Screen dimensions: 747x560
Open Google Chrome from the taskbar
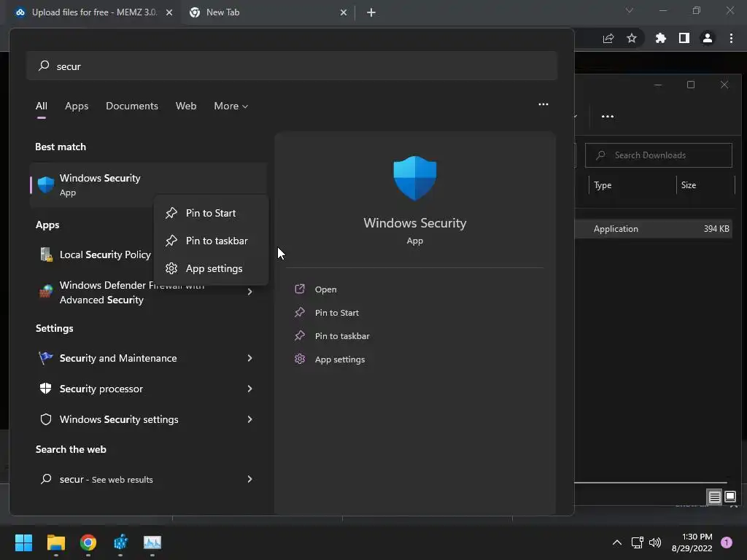click(88, 542)
